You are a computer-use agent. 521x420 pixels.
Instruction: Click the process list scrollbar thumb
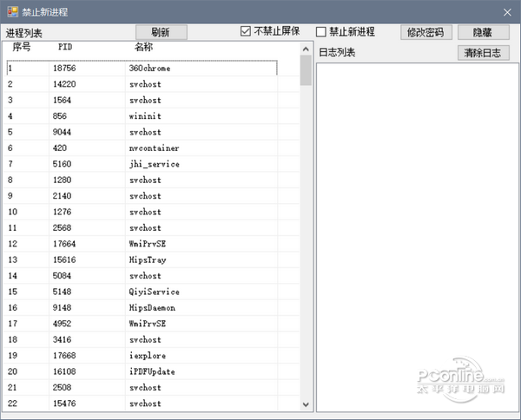pyautogui.click(x=306, y=70)
